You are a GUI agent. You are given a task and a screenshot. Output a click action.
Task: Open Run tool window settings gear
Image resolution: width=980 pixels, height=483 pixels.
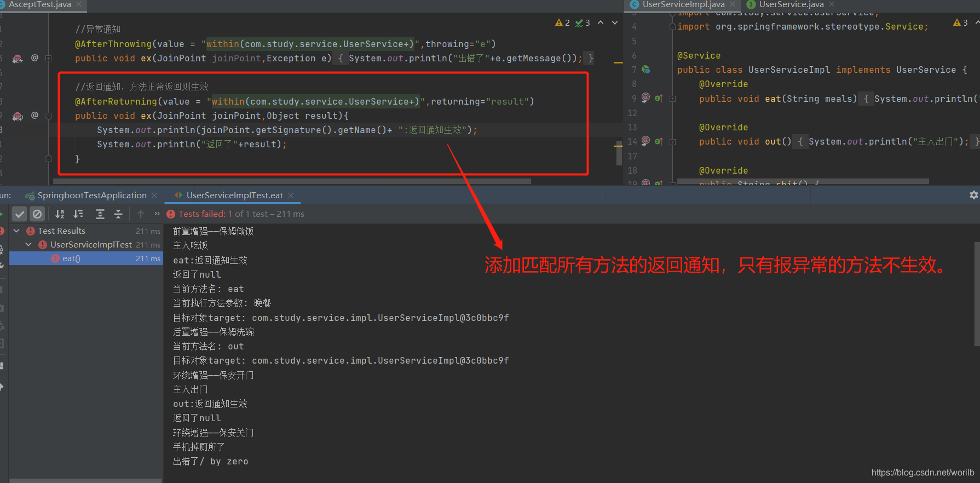point(973,195)
